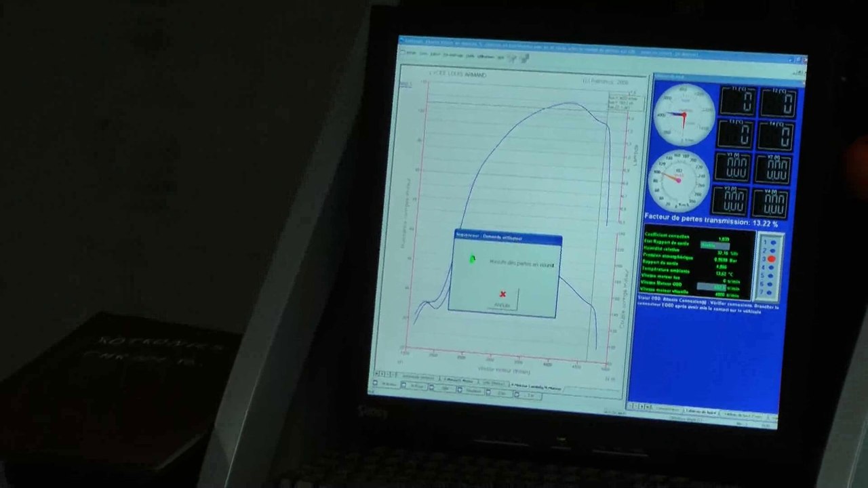This screenshot has width=868, height=488.
Task: Open the Utilitaires menu
Action: pyautogui.click(x=486, y=56)
